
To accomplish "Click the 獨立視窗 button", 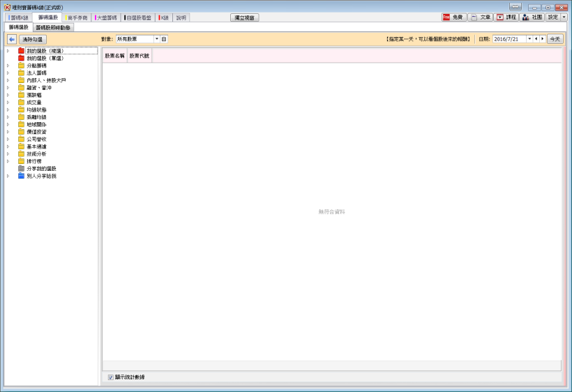I will (244, 17).
